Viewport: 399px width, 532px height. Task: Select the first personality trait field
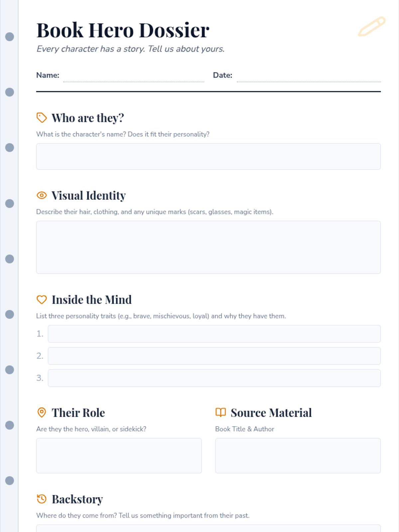(x=214, y=333)
